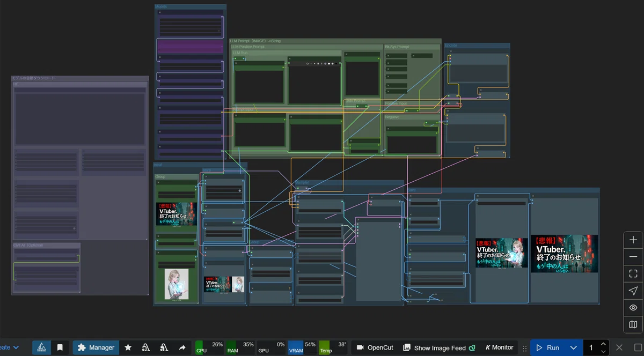644x356 pixels.
Task: Click the Prompt Input group title
Action: click(x=243, y=109)
